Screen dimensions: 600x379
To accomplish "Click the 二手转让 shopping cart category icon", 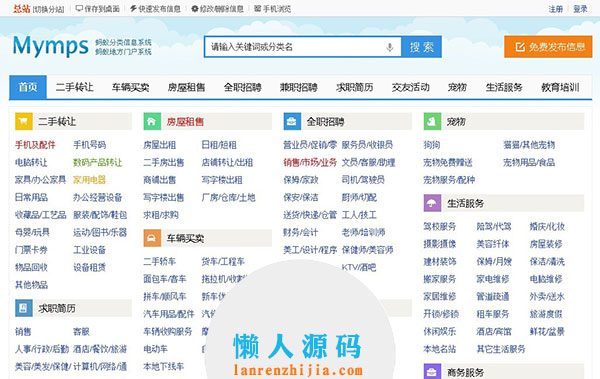I will (x=24, y=121).
